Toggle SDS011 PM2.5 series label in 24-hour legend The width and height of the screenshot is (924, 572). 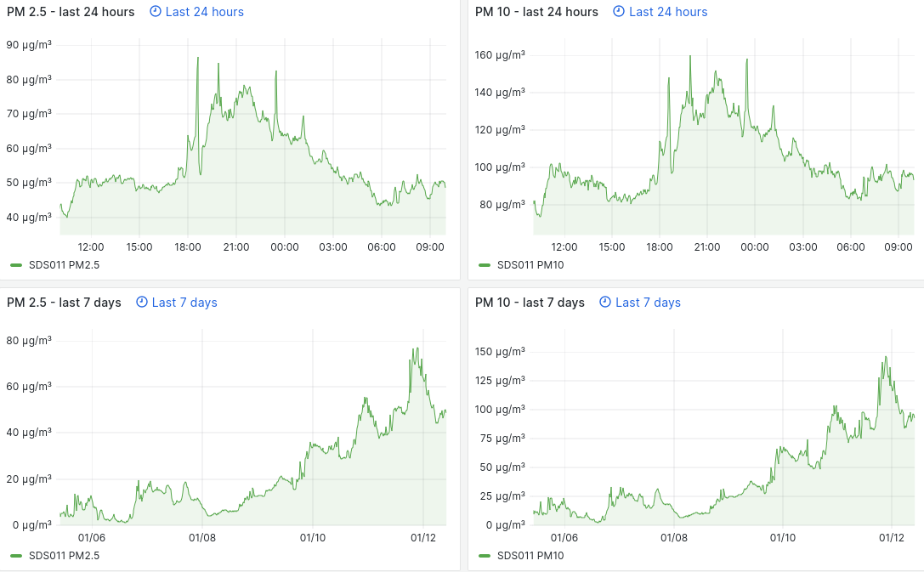(x=65, y=265)
